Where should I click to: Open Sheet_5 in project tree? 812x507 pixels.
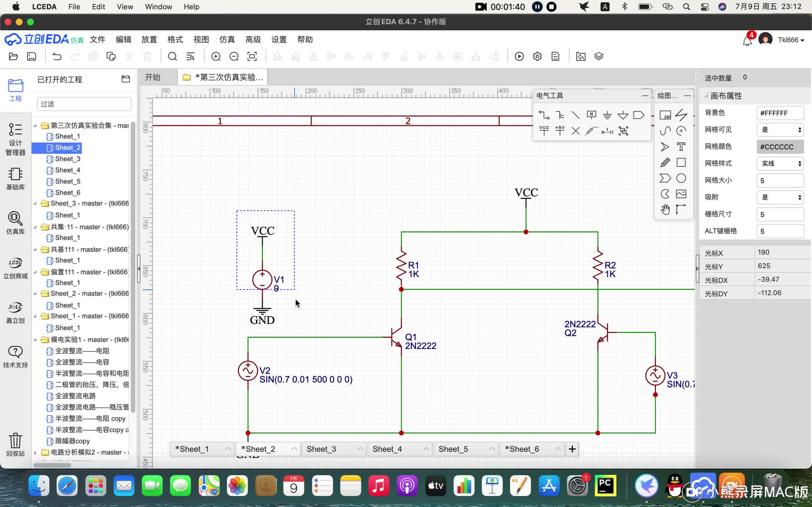tap(67, 181)
